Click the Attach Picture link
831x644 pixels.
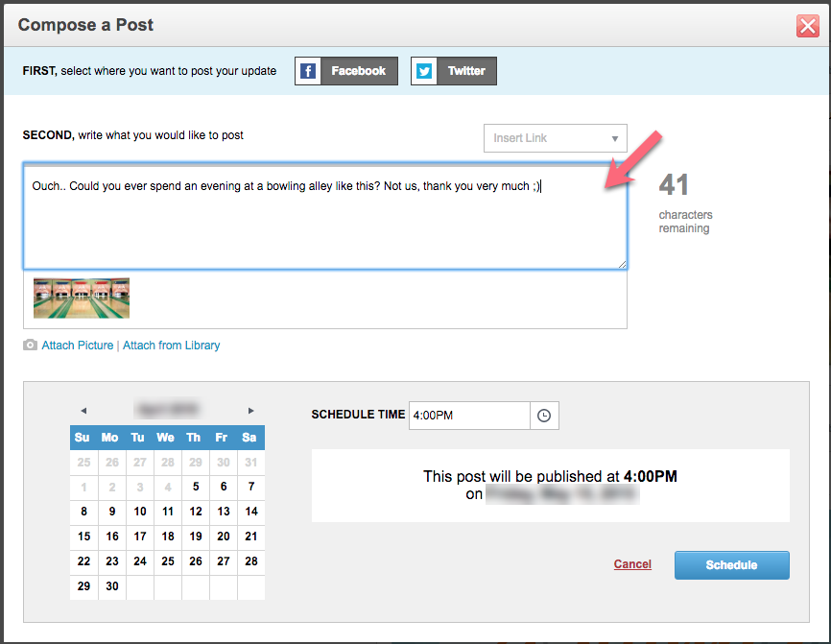point(78,346)
